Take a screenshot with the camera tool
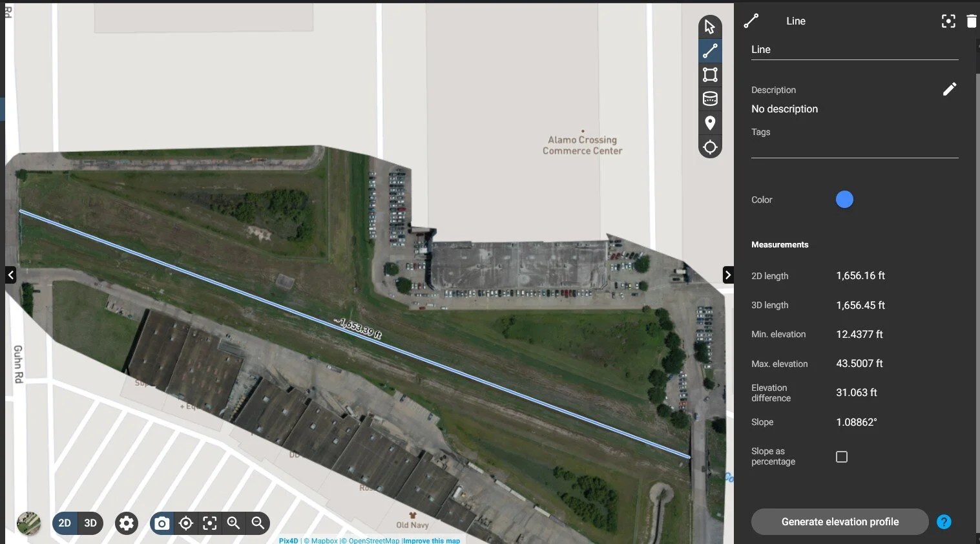Image resolution: width=980 pixels, height=544 pixels. click(x=162, y=523)
